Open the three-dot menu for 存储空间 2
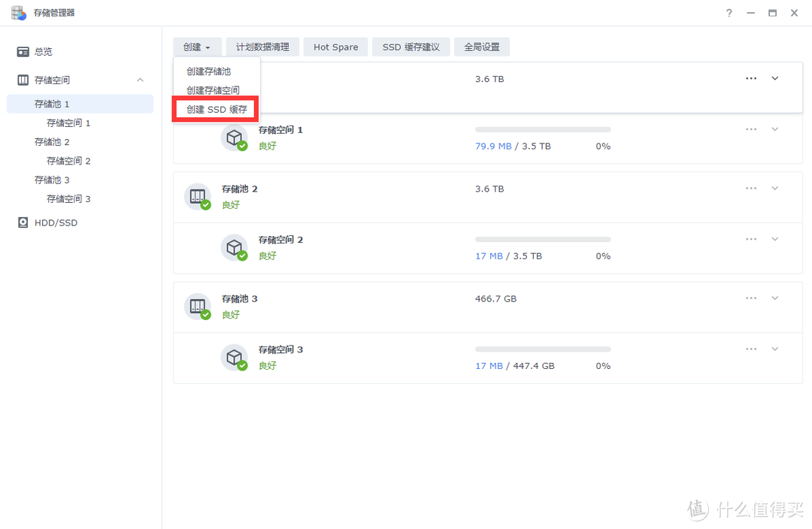 750,239
